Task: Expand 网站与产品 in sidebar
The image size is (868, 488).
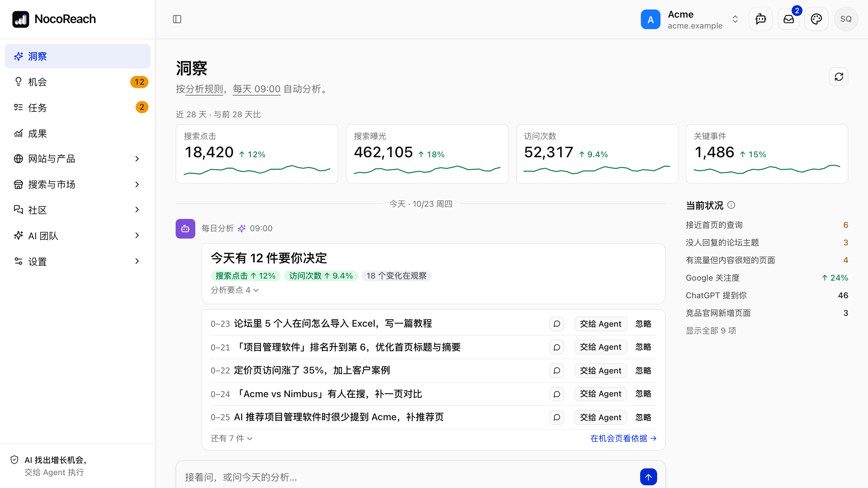Action: 78,159
